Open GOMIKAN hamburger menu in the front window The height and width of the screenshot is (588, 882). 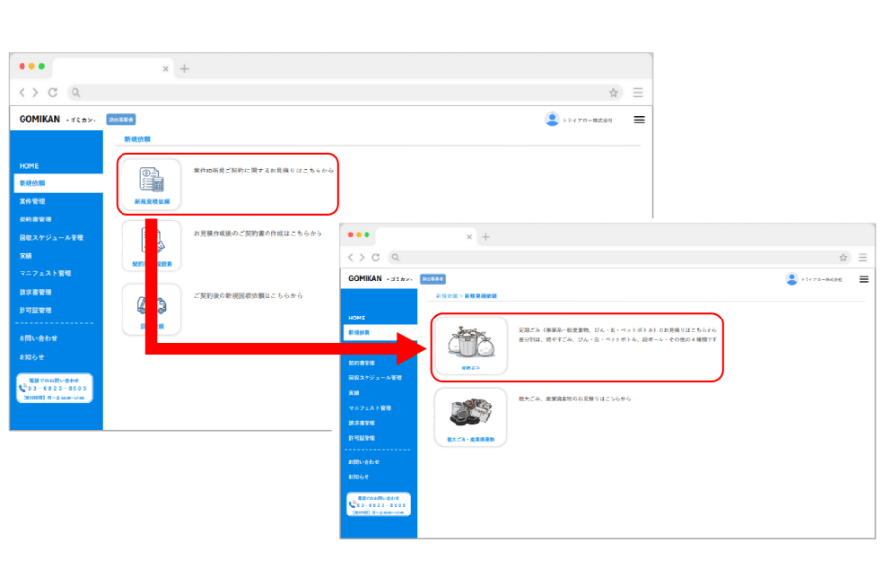tap(864, 279)
